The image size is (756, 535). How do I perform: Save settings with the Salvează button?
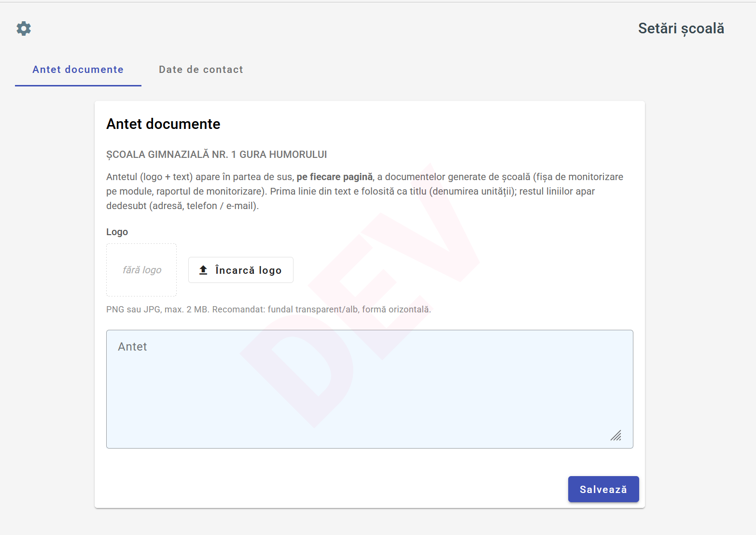coord(603,489)
